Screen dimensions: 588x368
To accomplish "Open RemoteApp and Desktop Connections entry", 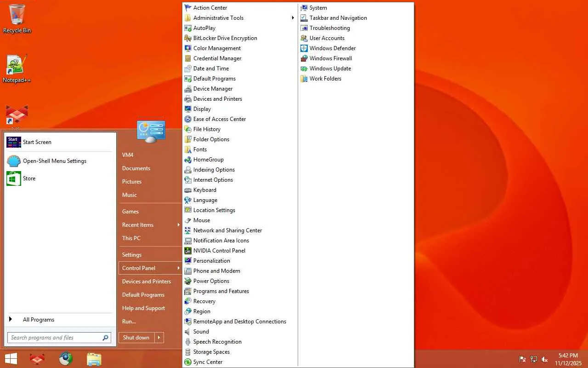I will (x=240, y=322).
